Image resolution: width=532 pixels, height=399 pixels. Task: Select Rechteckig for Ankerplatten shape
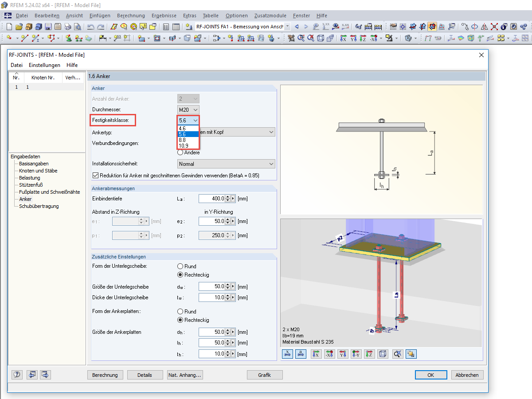pos(180,320)
